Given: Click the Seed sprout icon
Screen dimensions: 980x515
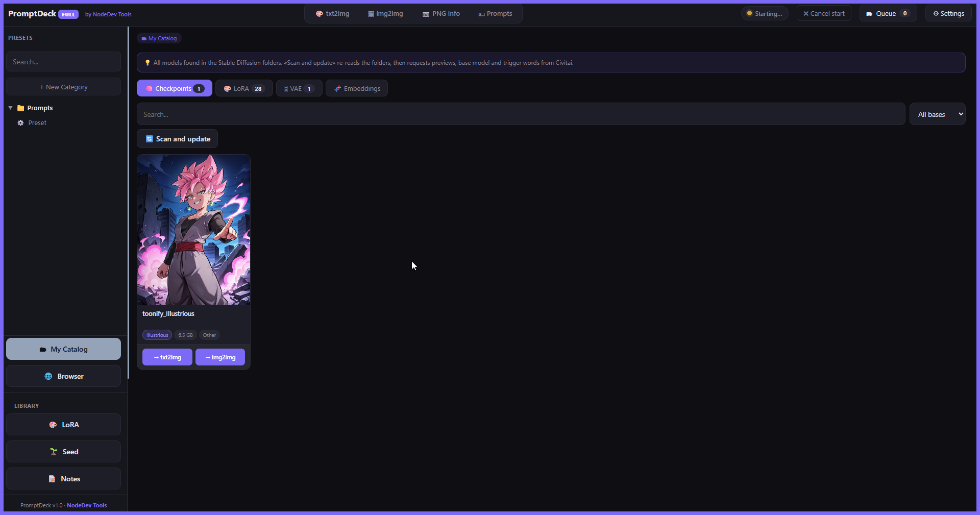Looking at the screenshot, I should [54, 452].
